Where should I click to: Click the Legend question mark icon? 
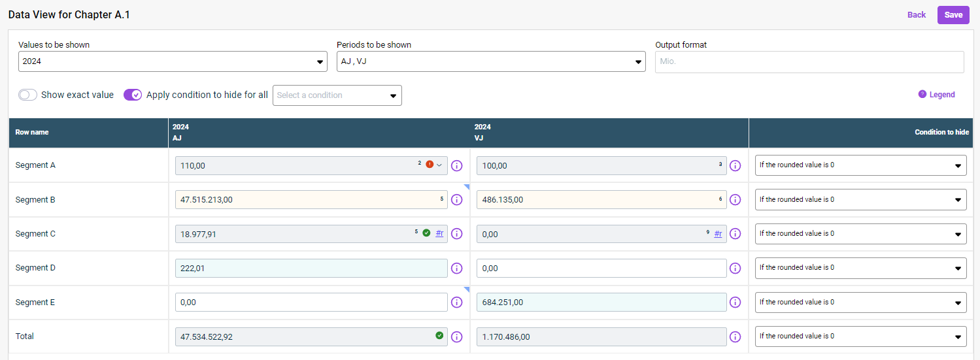pyautogui.click(x=922, y=94)
